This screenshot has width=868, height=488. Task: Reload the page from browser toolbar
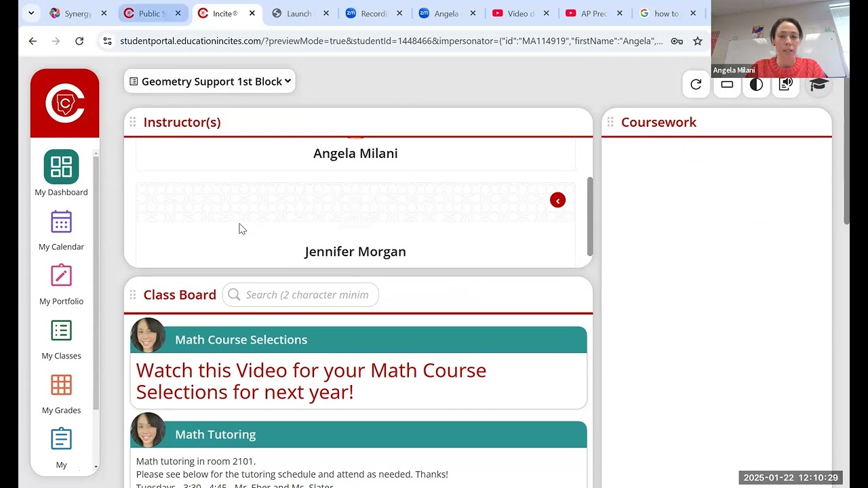[79, 41]
